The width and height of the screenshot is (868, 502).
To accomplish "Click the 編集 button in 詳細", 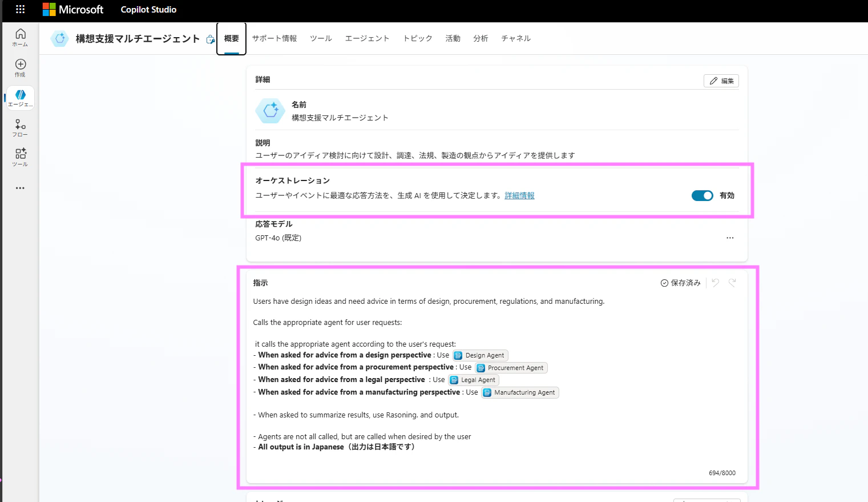I will 721,81.
